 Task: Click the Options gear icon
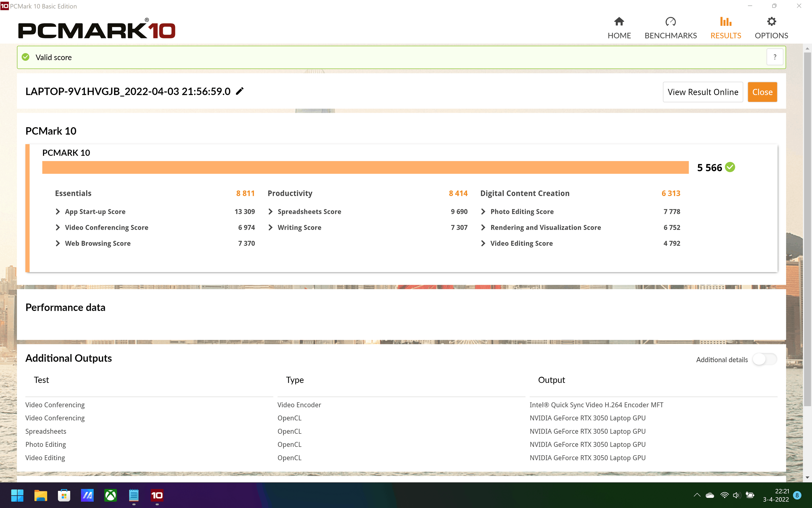(771, 22)
